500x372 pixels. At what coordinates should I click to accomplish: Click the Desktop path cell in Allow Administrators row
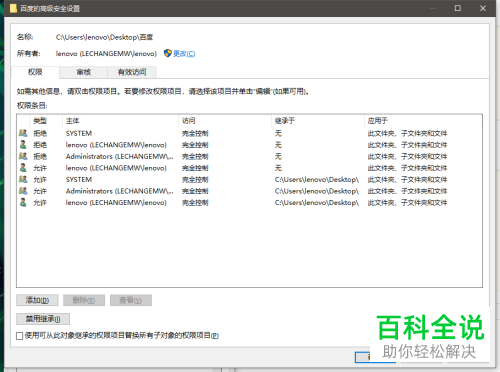tap(317, 191)
